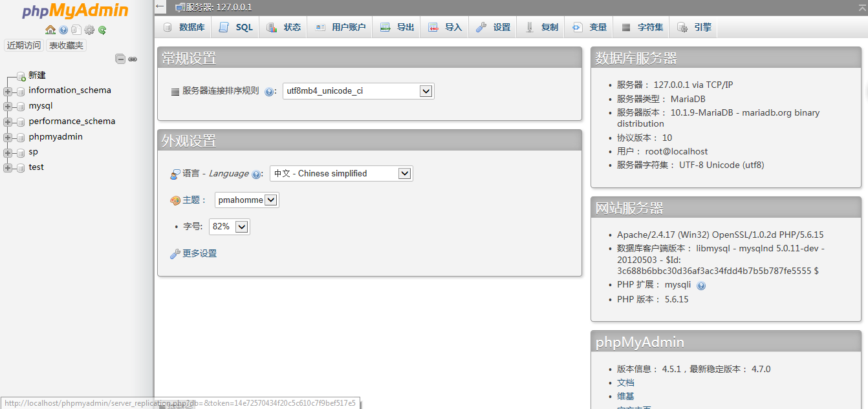Select the mysql database name

[x=41, y=106]
